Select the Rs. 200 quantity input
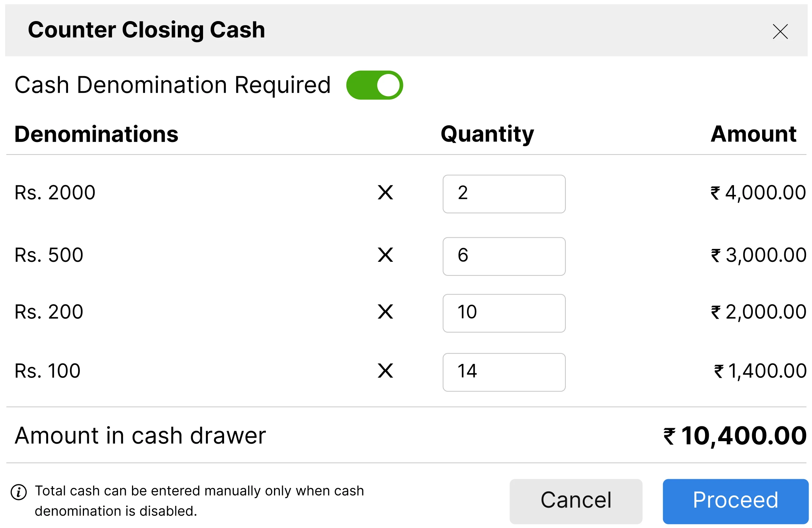The image size is (812, 528). pos(504,313)
